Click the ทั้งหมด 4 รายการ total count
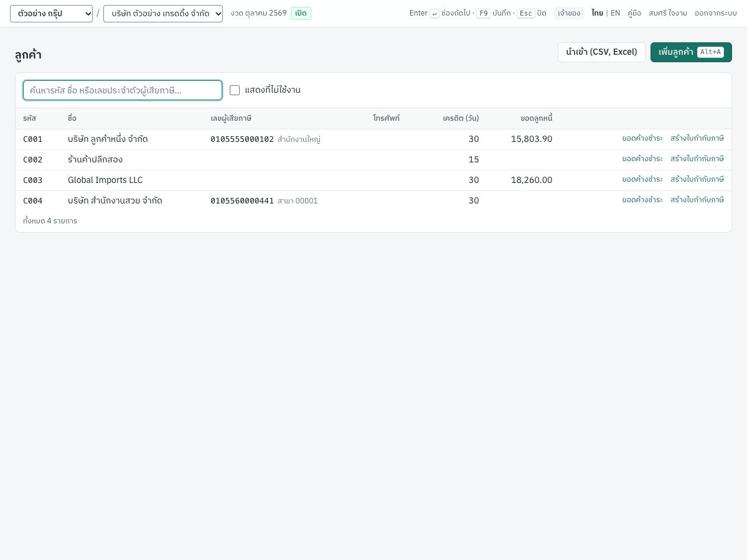Screen dimensions: 747x560 point(50,221)
